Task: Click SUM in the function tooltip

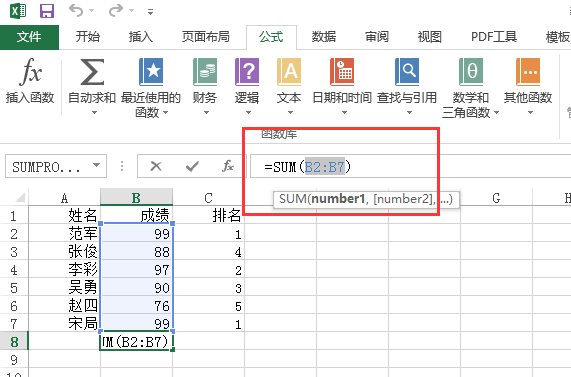Action: pyautogui.click(x=293, y=199)
